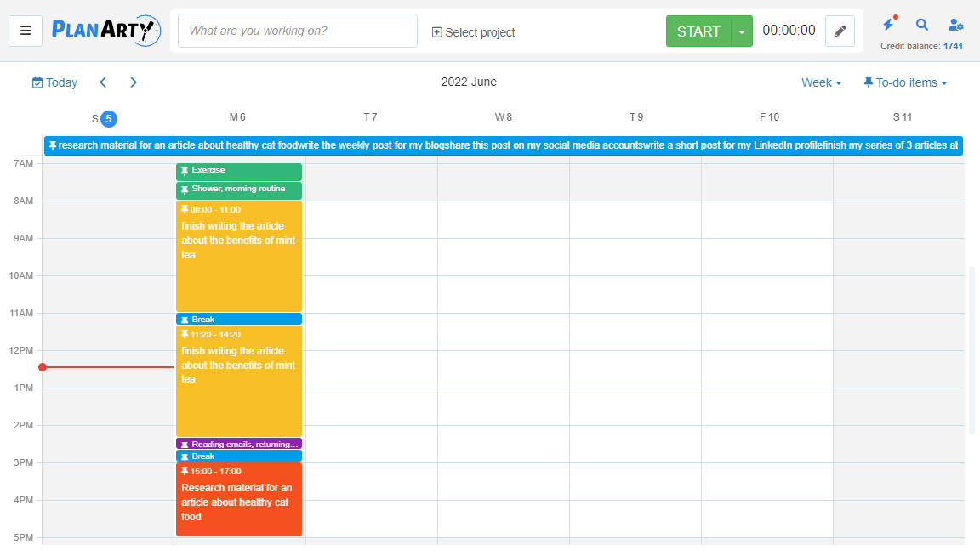Open the Select project picker
Screen dimensions: 980x550
(x=473, y=31)
